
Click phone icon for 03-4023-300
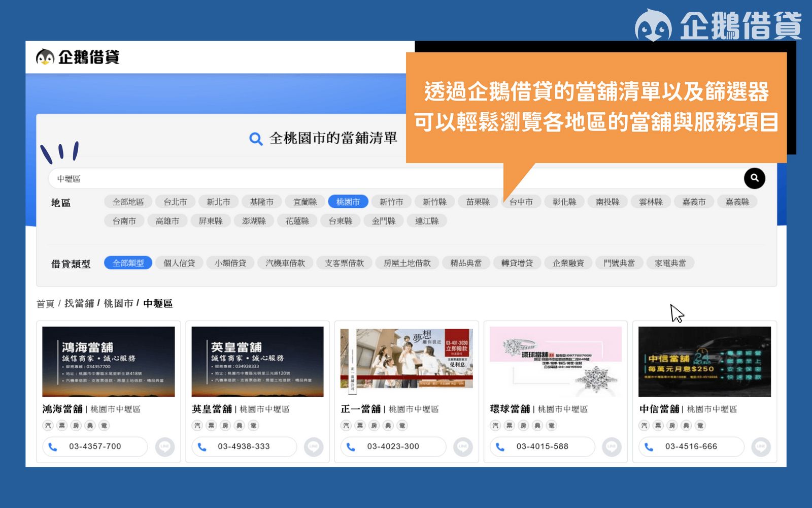click(x=351, y=447)
